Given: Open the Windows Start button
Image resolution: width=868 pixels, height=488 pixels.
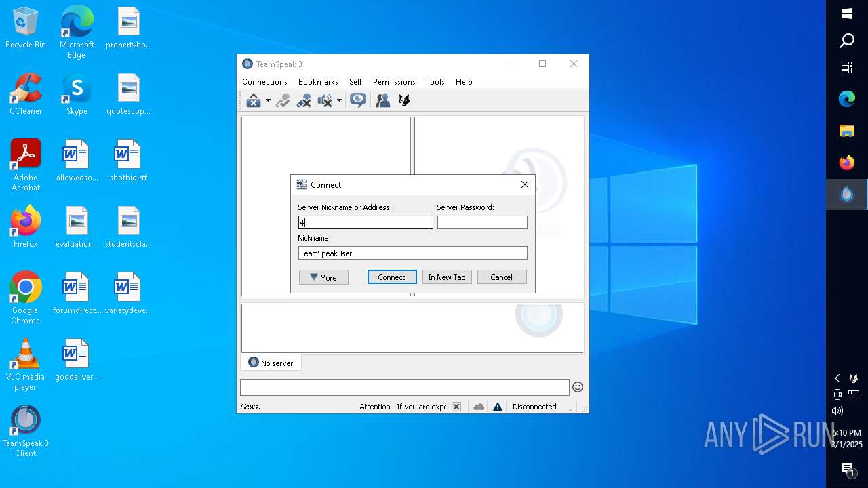Looking at the screenshot, I should (847, 14).
